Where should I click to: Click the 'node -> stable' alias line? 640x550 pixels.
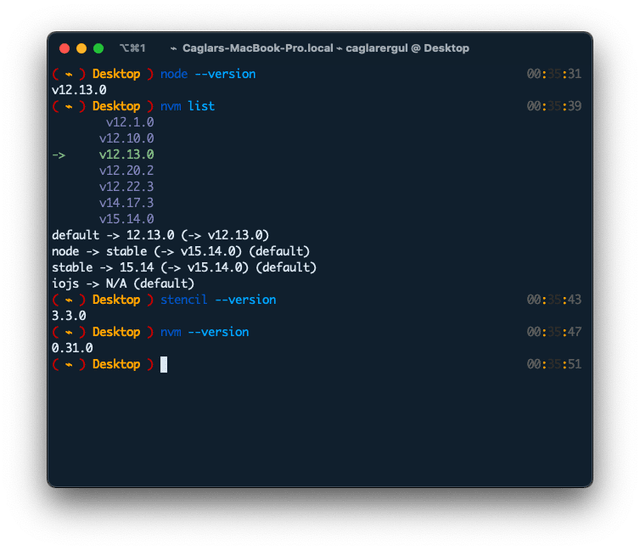[x=181, y=251]
